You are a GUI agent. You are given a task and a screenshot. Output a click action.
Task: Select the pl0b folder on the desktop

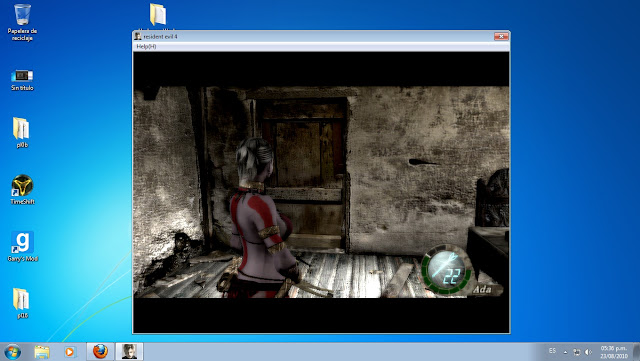tap(22, 132)
